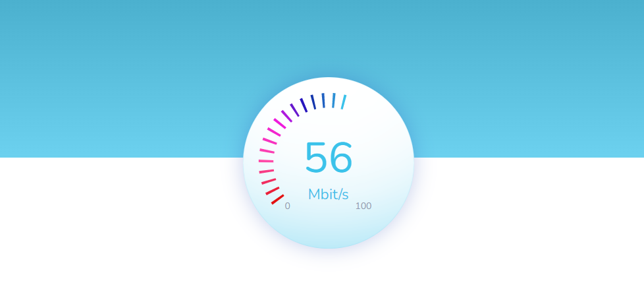Click the third gauge tick from 0
Screen dimensions: 644x304
tap(269, 181)
